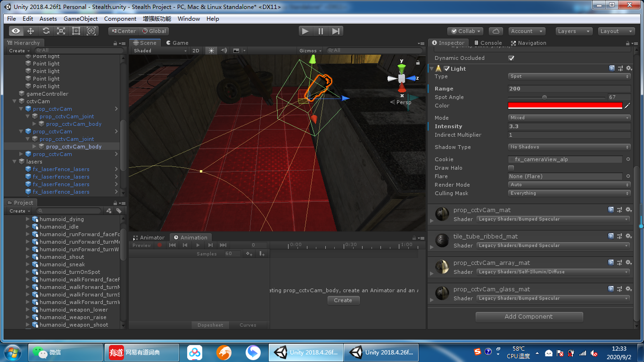Toggle Dynamic Occluded checkbox
The width and height of the screenshot is (644, 362).
pyautogui.click(x=511, y=58)
